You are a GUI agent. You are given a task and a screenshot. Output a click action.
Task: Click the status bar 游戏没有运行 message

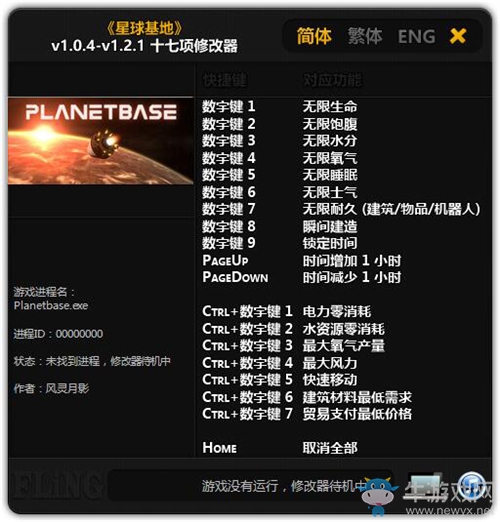pyautogui.click(x=284, y=486)
